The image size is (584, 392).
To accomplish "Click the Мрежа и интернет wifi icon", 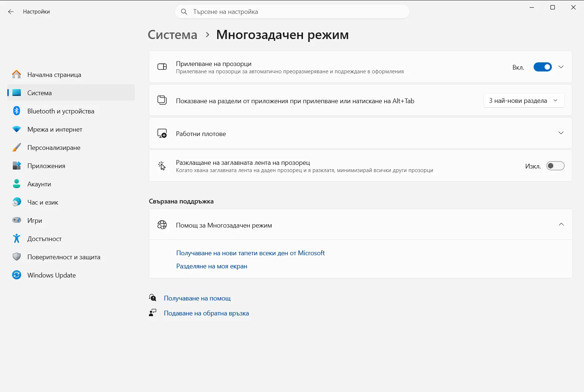I will coord(16,129).
